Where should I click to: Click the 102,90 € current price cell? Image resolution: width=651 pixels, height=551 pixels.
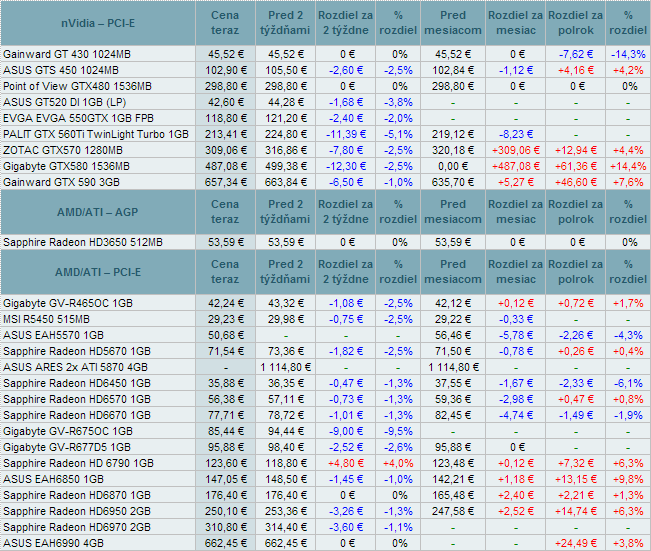point(225,70)
